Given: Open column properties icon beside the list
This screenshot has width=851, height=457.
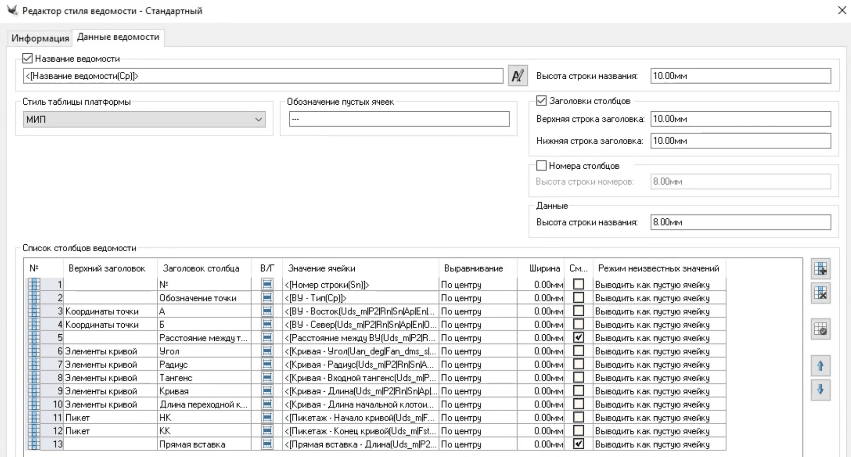Looking at the screenshot, I should [822, 329].
